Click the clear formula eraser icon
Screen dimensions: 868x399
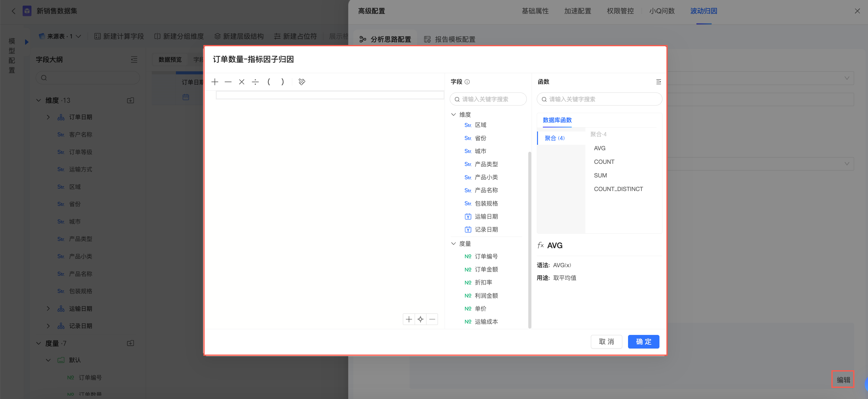pyautogui.click(x=302, y=82)
